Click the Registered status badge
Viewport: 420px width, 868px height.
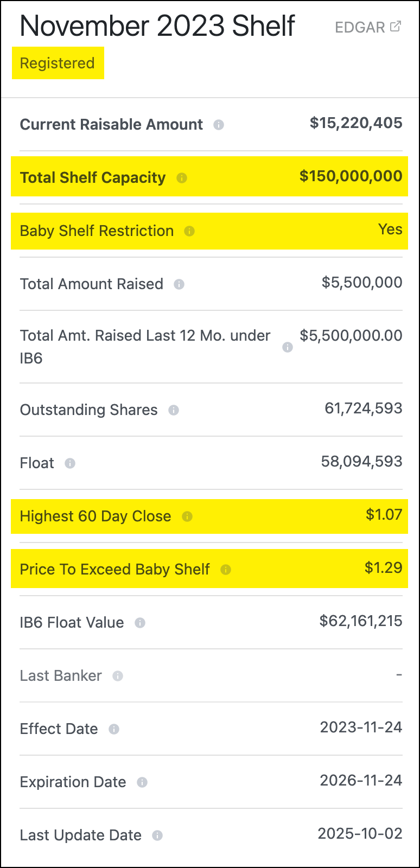pyautogui.click(x=58, y=63)
